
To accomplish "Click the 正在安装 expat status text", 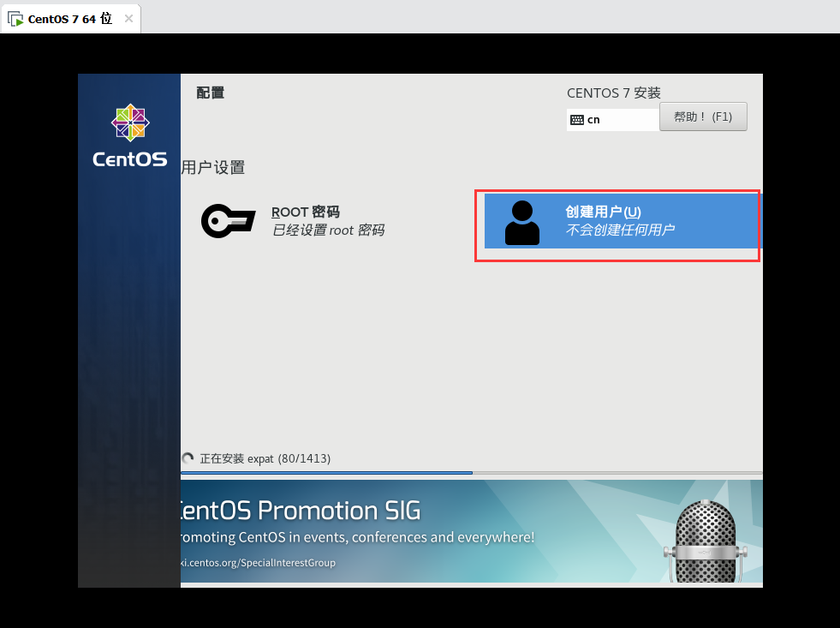I will [265, 458].
